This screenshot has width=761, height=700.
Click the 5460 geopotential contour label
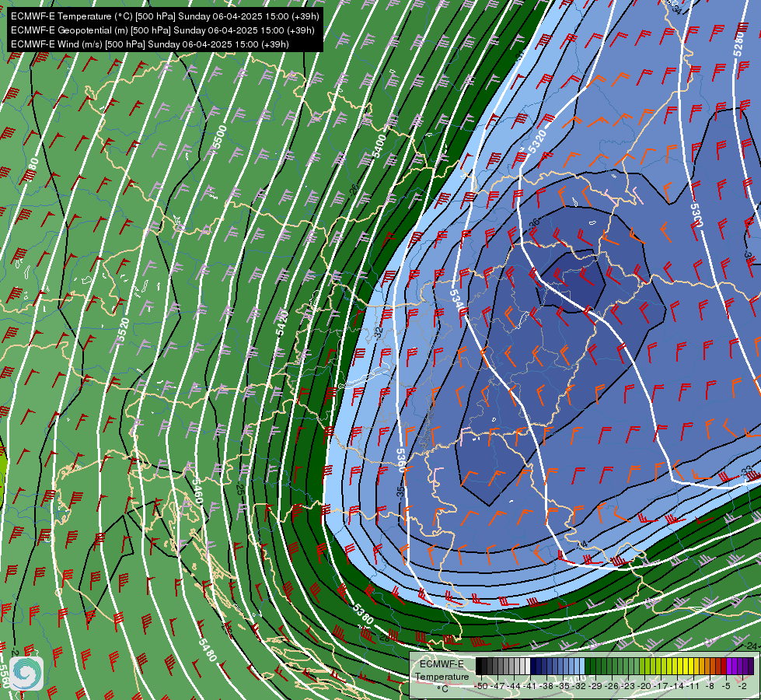click(x=197, y=491)
